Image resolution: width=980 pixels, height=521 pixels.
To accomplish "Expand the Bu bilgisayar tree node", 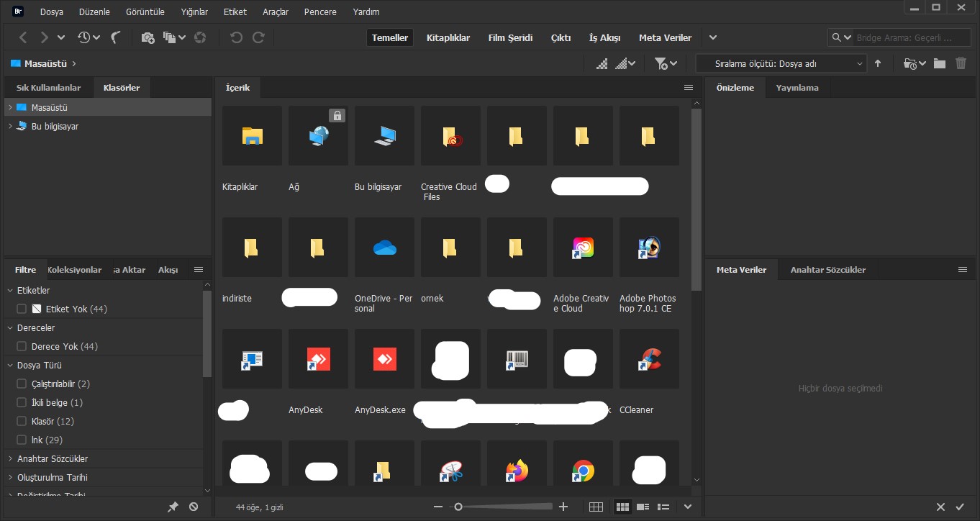I will click(10, 126).
